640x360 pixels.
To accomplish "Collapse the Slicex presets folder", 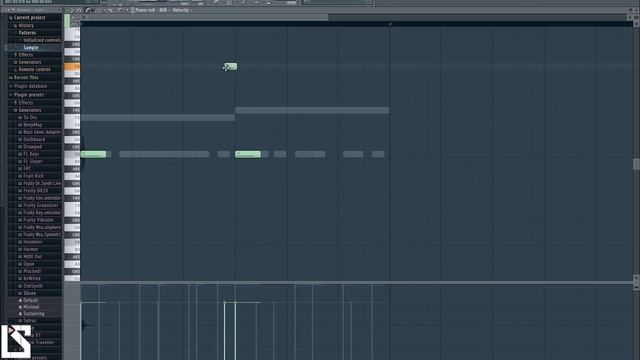I will point(20,293).
